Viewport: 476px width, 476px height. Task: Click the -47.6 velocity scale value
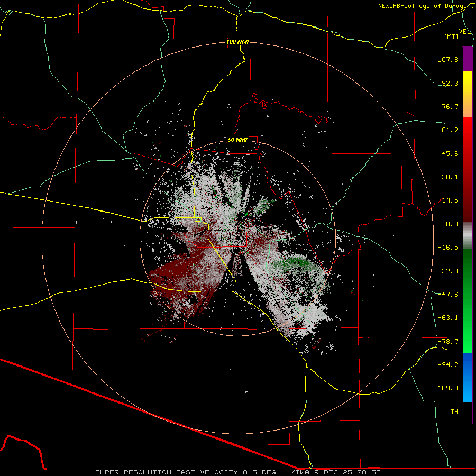tap(448, 295)
